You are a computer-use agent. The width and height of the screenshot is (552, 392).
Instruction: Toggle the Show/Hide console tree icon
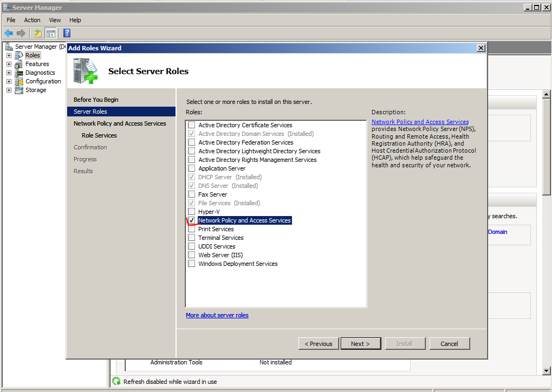[51, 34]
